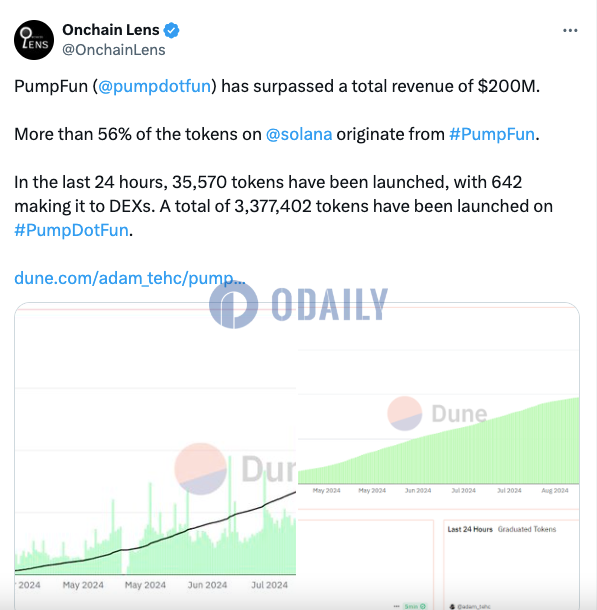This screenshot has height=610, width=597.
Task: Open the @pumpdotfun mention
Action: click(154, 86)
